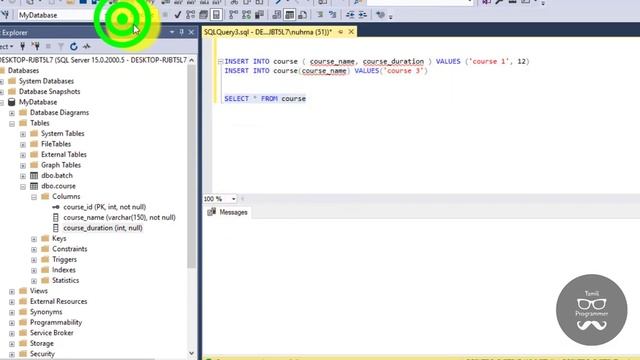Collapse the Columns folder node
Viewport: 640px width, 360px height.
[34, 197]
